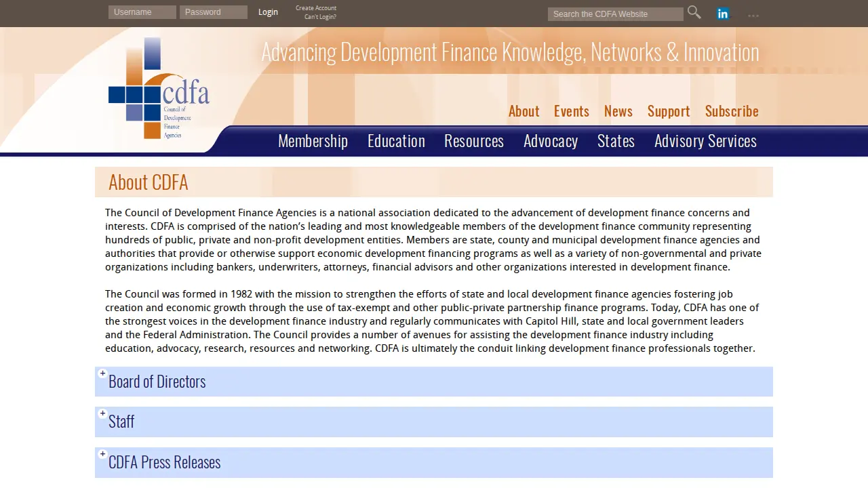Click the Create Account link
Screen dimensions: 868x488
click(x=316, y=8)
